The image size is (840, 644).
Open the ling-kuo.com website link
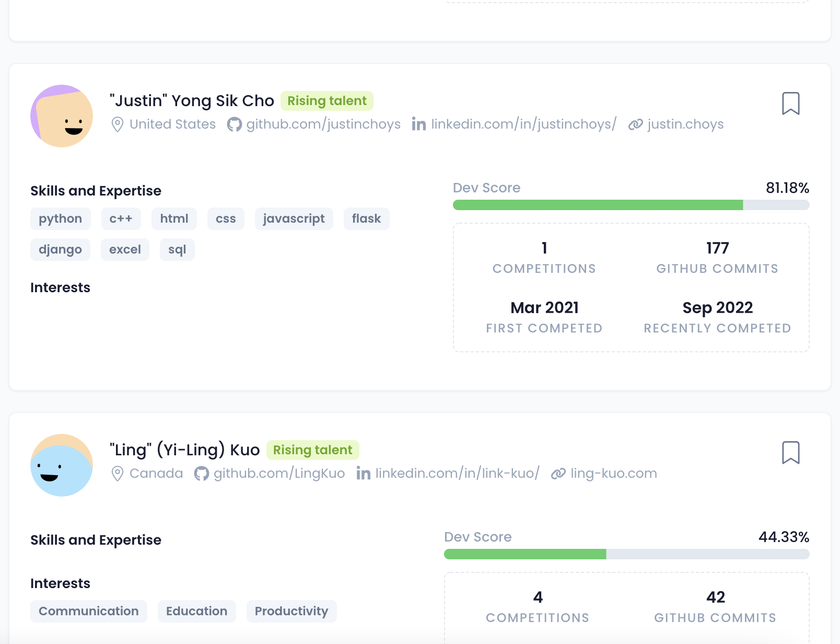click(x=613, y=474)
